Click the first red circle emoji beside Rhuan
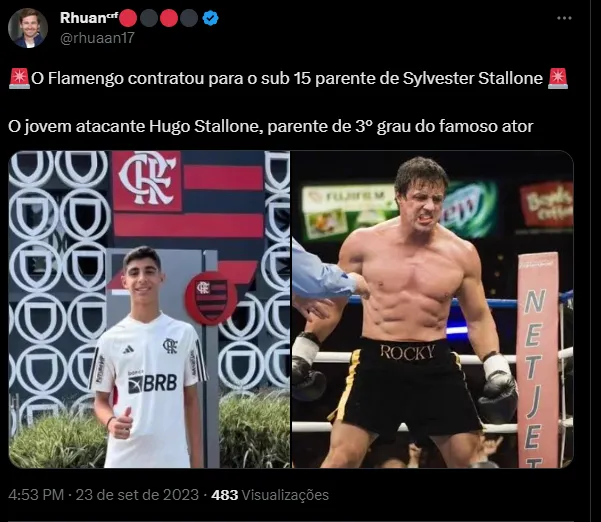The height and width of the screenshot is (522, 601). click(x=128, y=18)
